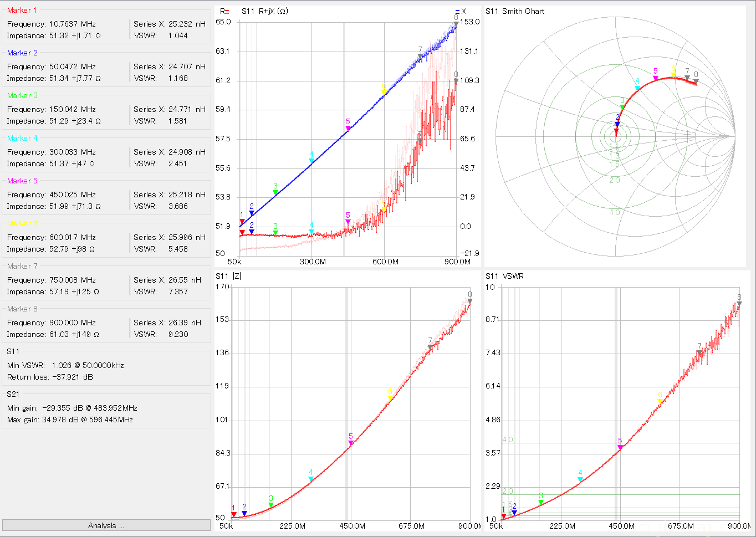Click Marker 1 series inductance 25.232 nH

(x=187, y=24)
